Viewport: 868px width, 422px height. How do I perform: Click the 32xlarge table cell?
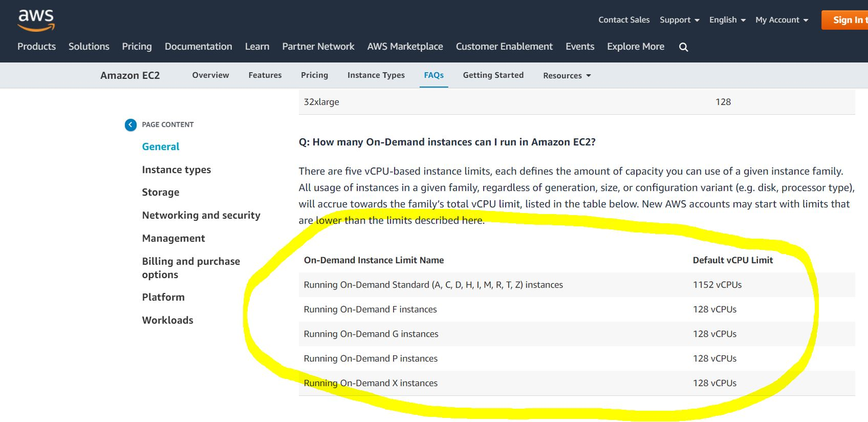[321, 102]
